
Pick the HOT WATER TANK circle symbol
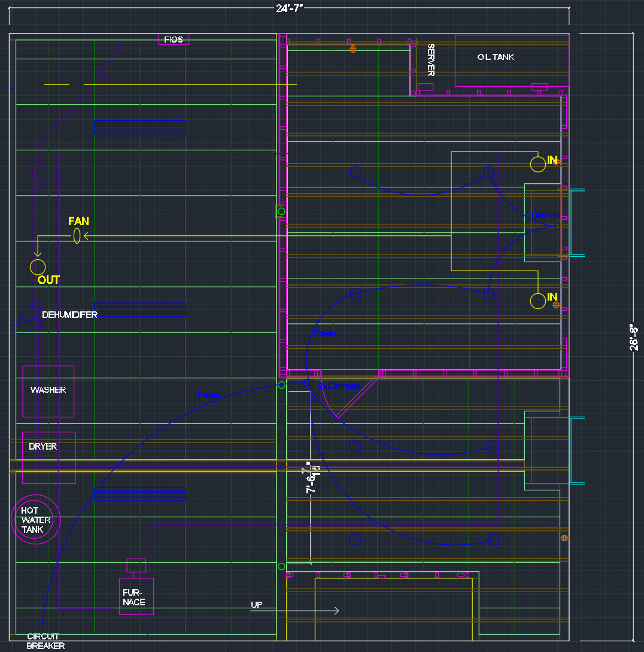point(36,520)
